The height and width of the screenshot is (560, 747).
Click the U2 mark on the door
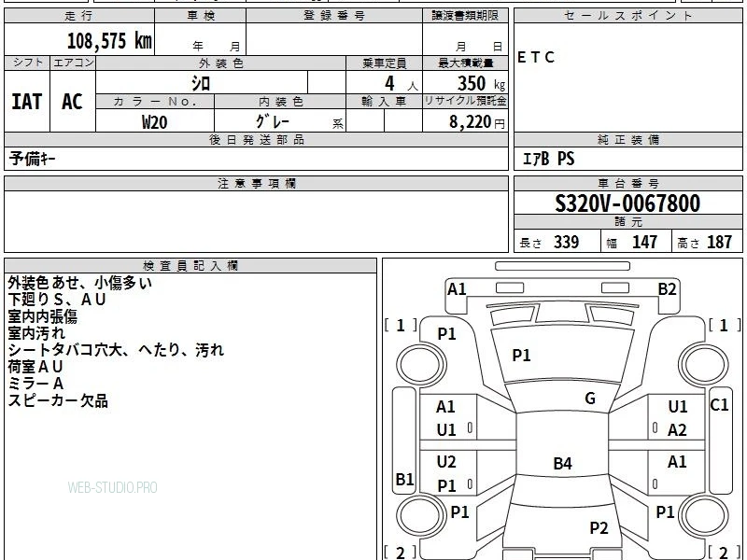446,462
